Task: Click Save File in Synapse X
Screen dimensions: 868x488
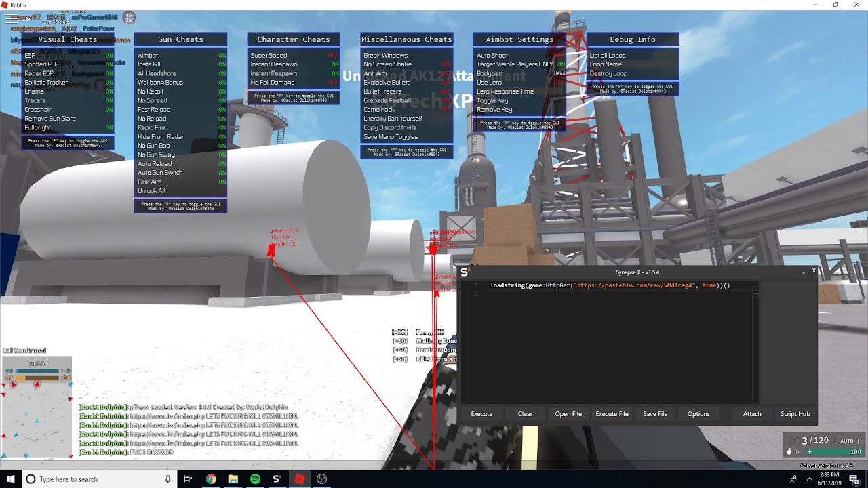Action: click(x=655, y=414)
